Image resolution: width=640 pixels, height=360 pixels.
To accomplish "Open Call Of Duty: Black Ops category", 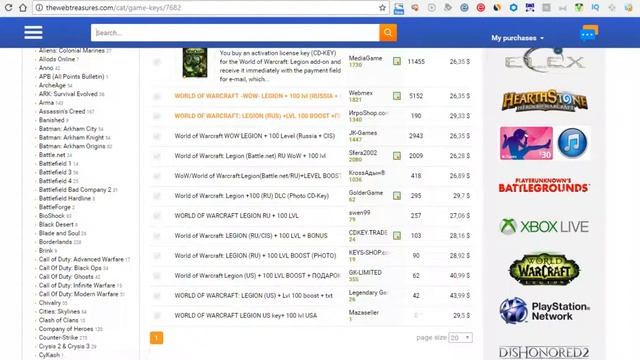I will 70,268.
